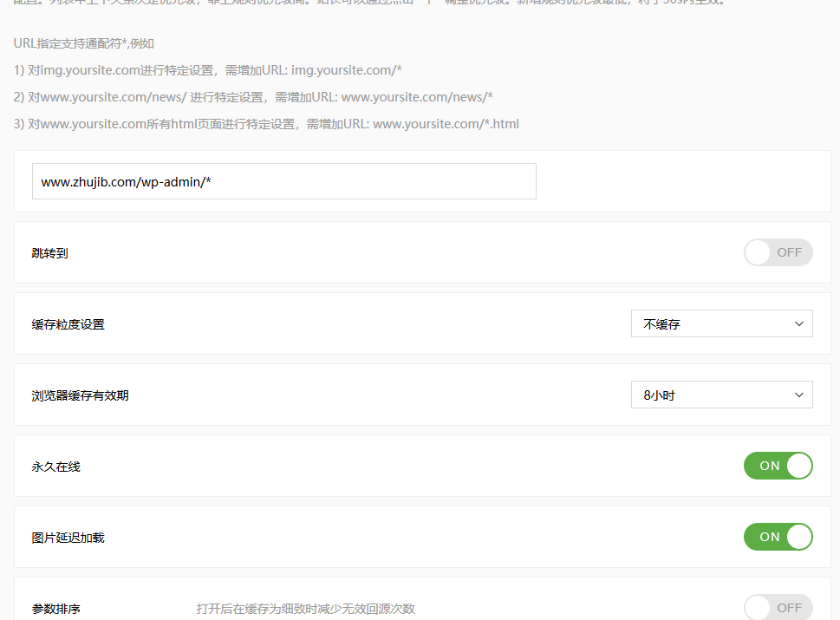Viewport: 840px width, 620px height.
Task: Open the 浏览器缓存有效期 dropdown showing 8小时
Action: tap(721, 395)
